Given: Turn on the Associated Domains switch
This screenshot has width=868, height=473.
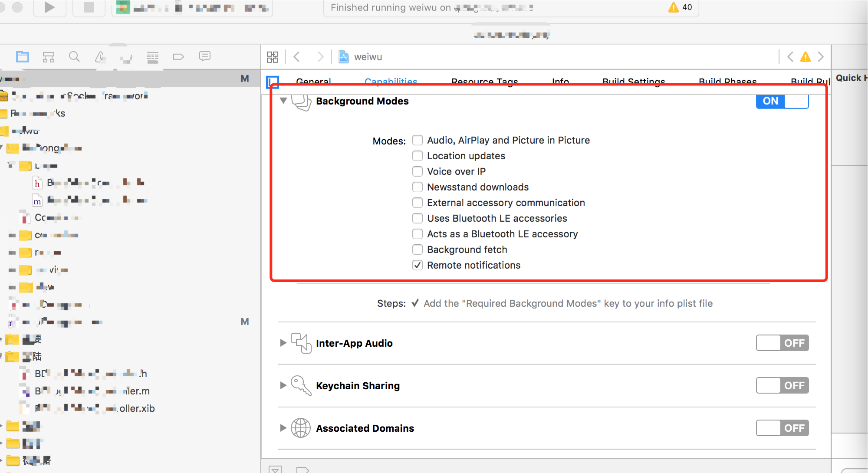Looking at the screenshot, I should (x=782, y=428).
